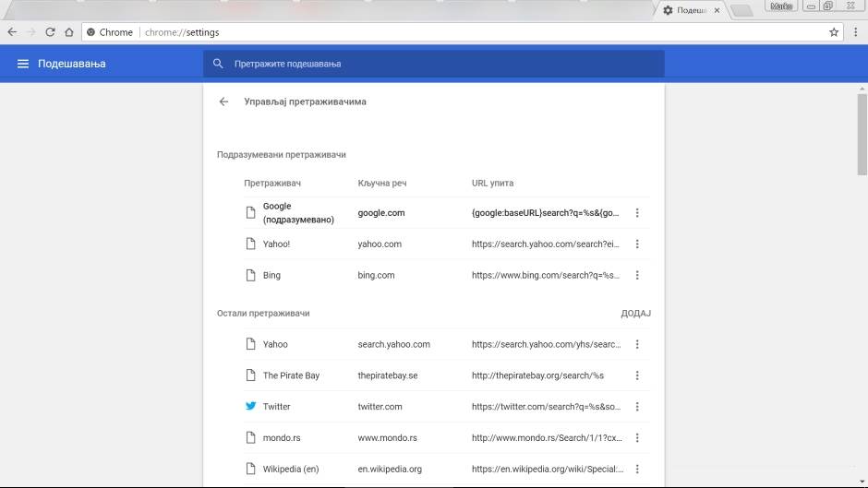Click the back arrow beside Управљај претраживачима
The image size is (868, 488).
223,101
